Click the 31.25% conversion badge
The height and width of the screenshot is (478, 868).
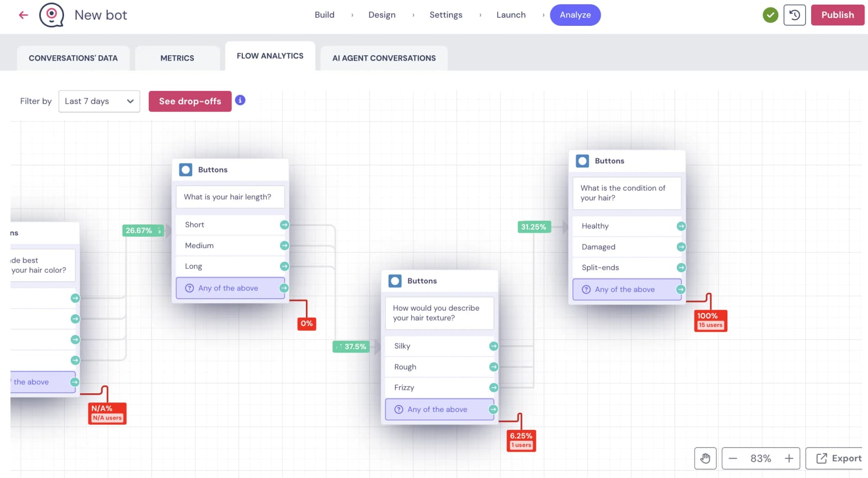pos(534,227)
